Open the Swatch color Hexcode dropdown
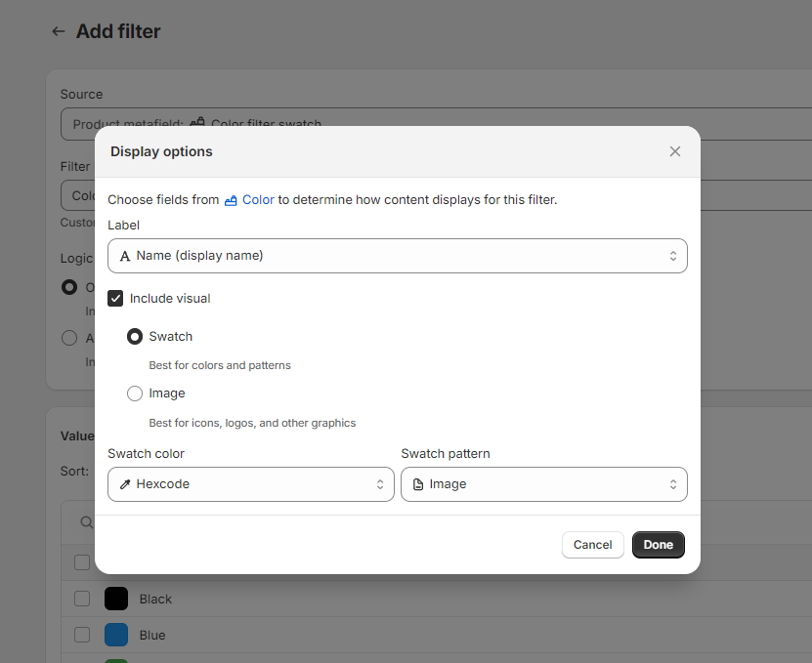812x663 pixels. [251, 484]
